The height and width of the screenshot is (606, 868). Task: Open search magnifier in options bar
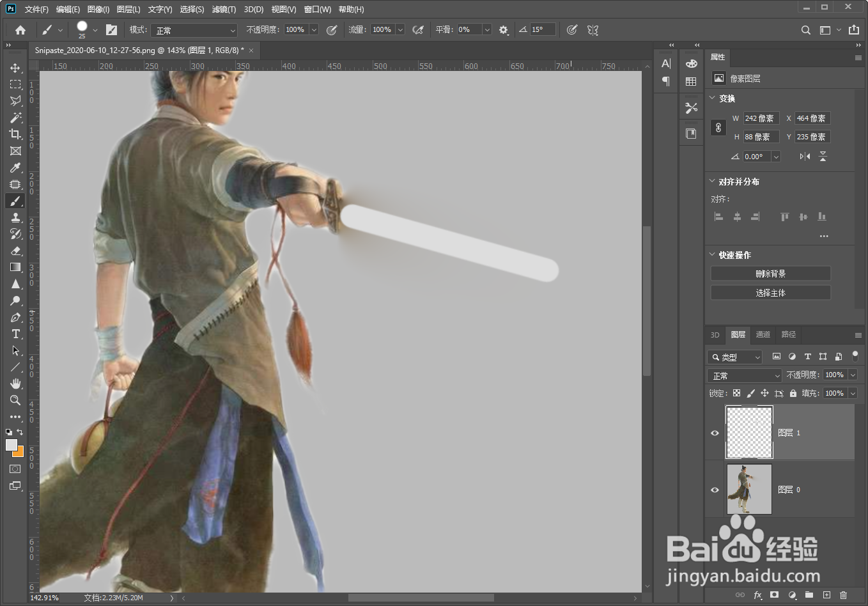pos(806,30)
